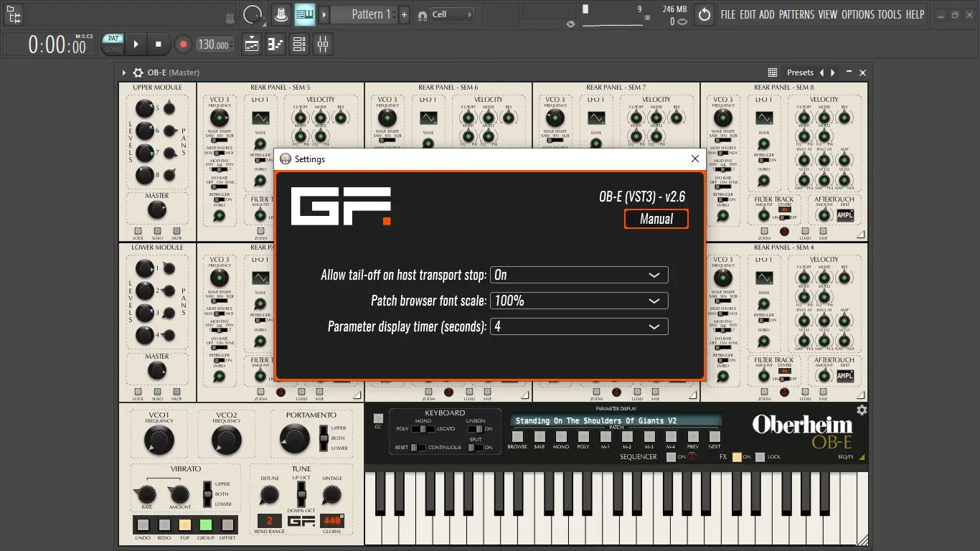Screen dimensions: 980x551
Task: Click the REDO pad button
Action: coord(164,524)
